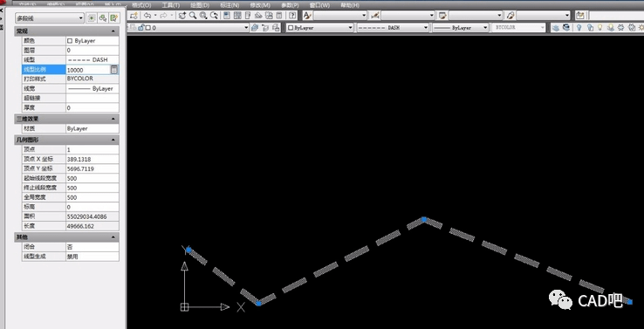
Task: Open the 工具(T) menu
Action: point(170,5)
